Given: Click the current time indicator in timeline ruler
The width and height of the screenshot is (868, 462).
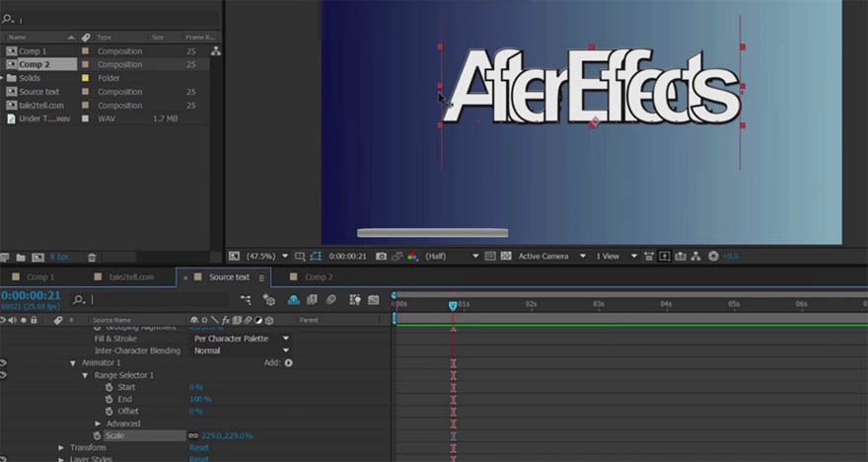Looking at the screenshot, I should pyautogui.click(x=453, y=305).
